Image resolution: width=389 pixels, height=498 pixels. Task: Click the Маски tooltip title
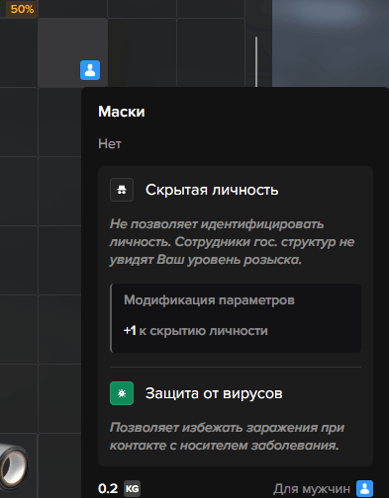click(121, 112)
